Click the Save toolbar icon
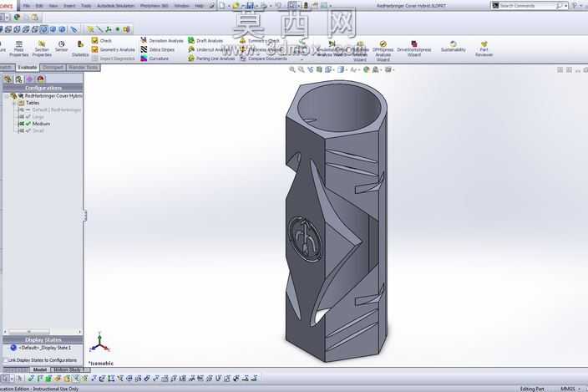 pos(250,6)
